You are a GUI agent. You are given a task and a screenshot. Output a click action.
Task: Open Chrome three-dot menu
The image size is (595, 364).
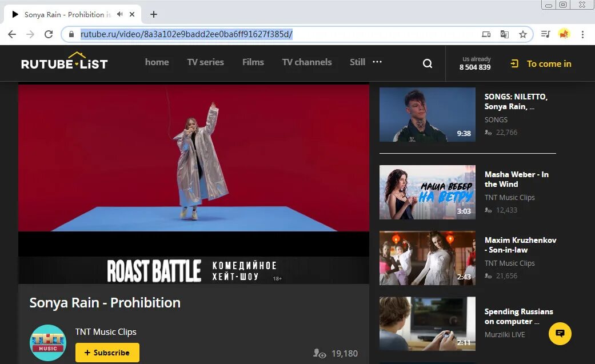click(582, 34)
